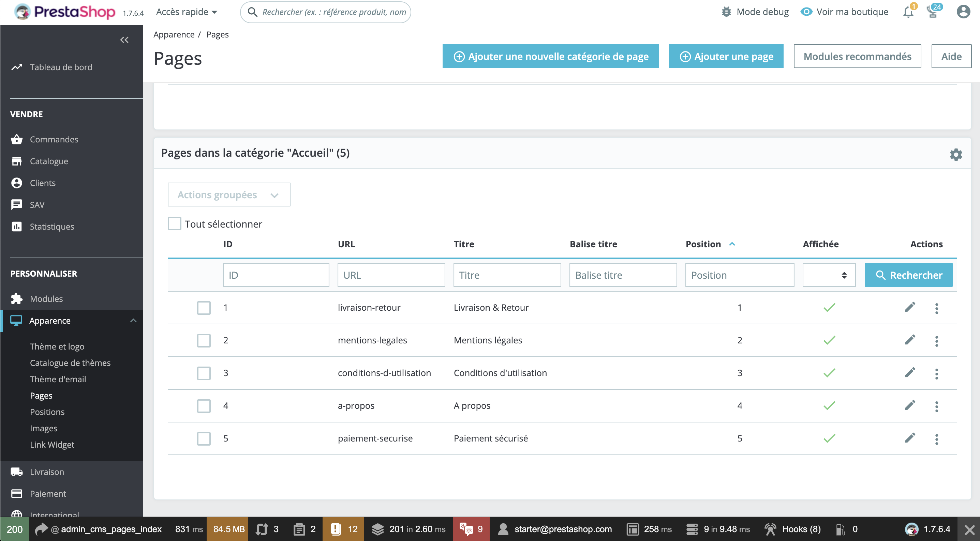Focus the ID filter field
The image size is (980, 541).
coord(276,275)
